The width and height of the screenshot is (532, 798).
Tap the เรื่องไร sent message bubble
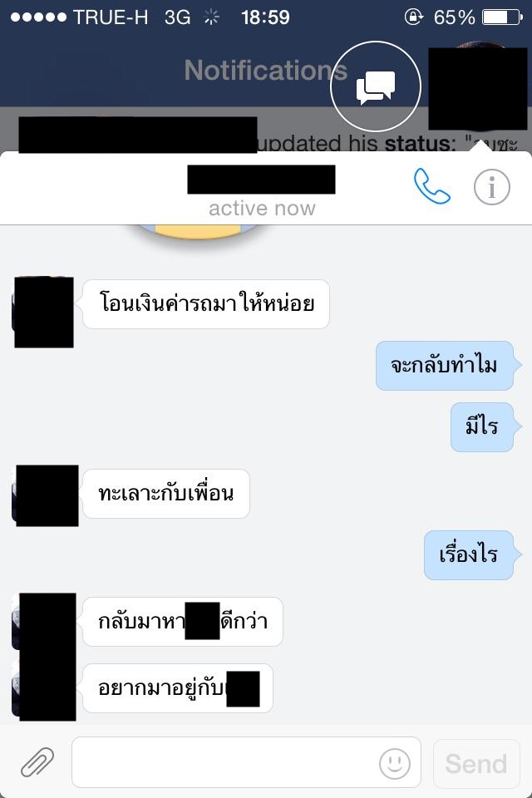[x=468, y=555]
